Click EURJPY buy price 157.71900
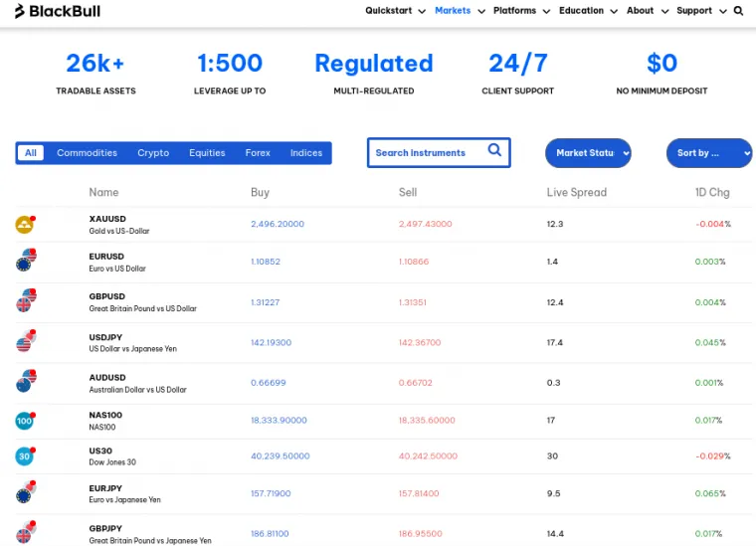756x546 pixels. (x=271, y=493)
